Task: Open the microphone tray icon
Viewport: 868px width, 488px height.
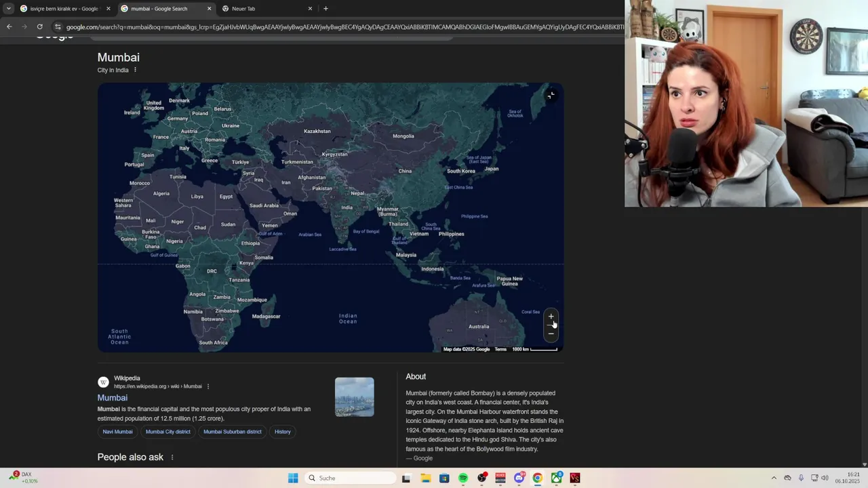Action: [801, 478]
